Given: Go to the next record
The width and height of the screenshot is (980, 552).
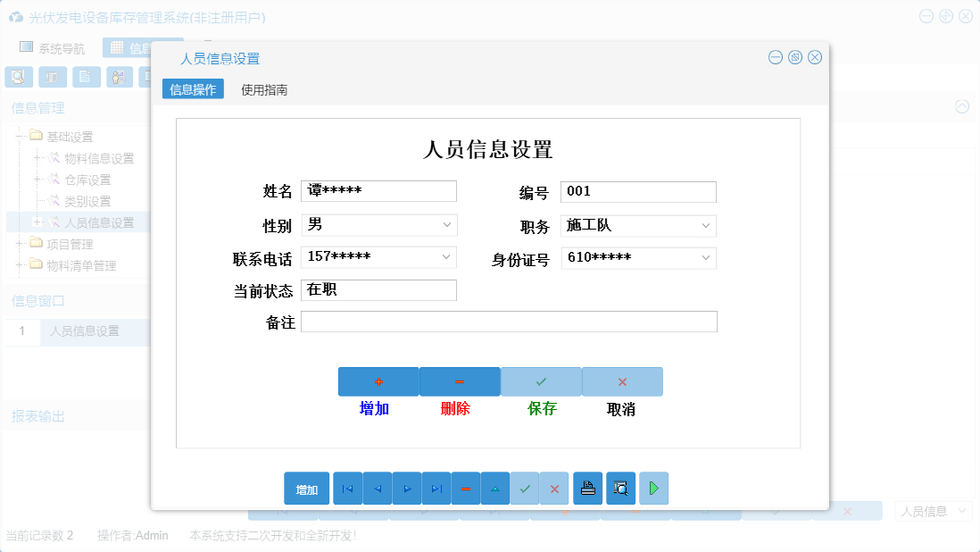Looking at the screenshot, I should pos(406,488).
